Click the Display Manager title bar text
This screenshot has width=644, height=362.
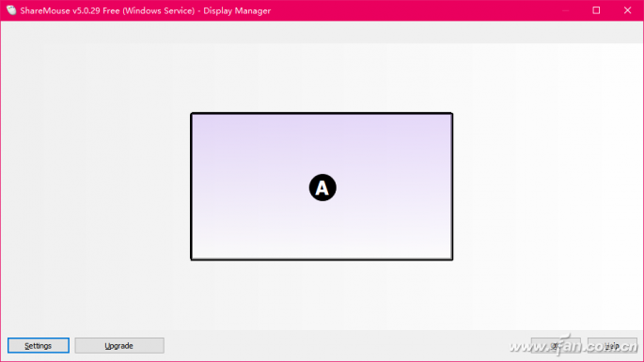tap(146, 10)
